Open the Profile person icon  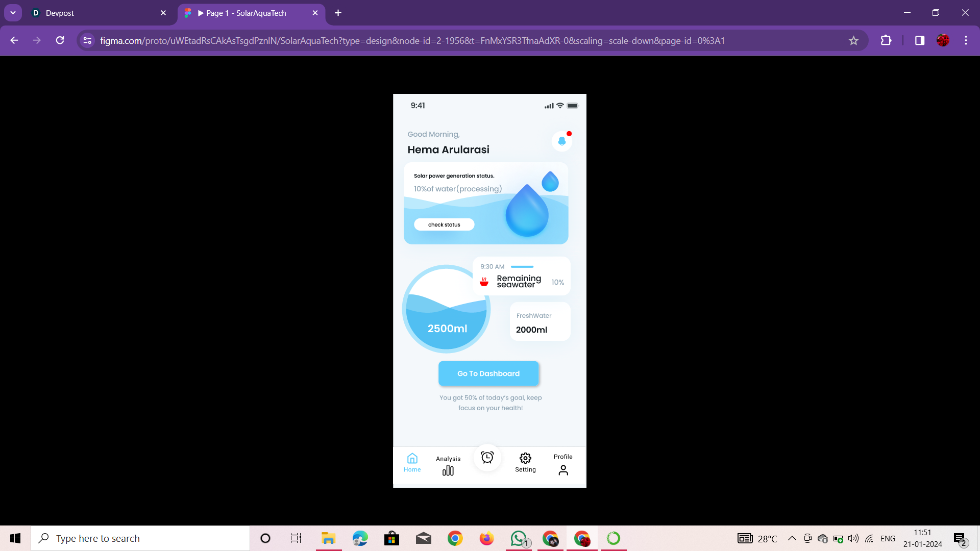(x=563, y=470)
